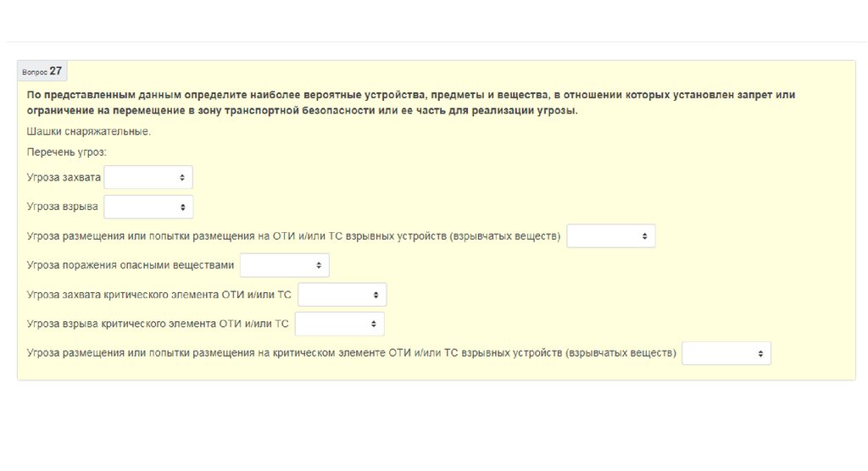868x471 pixels.
Task: Click label 'Угроза захвата критического элемента ОТИ'
Action: click(x=159, y=295)
